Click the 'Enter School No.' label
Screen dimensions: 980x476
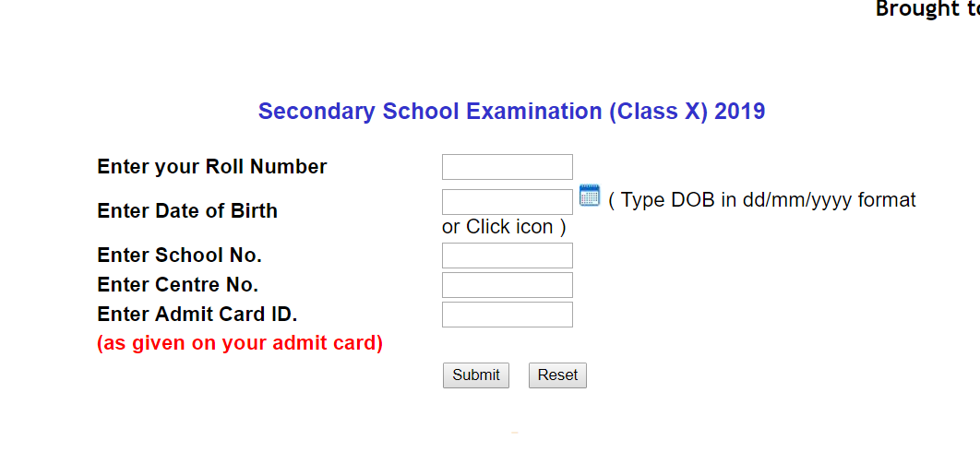[179, 256]
